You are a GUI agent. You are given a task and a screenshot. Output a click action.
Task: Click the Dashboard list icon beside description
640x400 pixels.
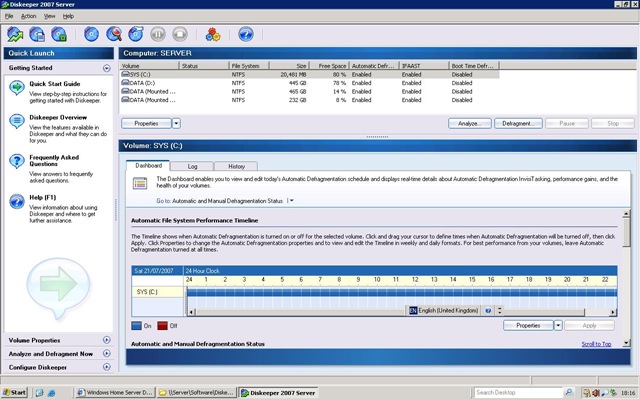[140, 183]
